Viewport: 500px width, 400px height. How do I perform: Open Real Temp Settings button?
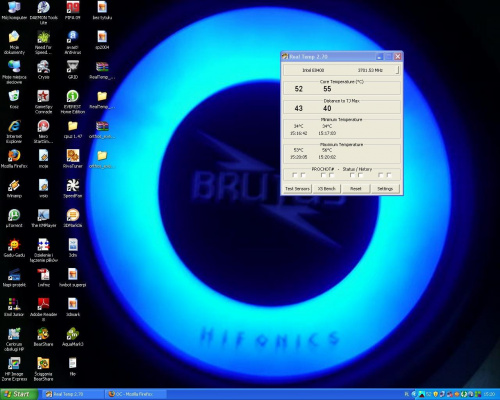[385, 189]
